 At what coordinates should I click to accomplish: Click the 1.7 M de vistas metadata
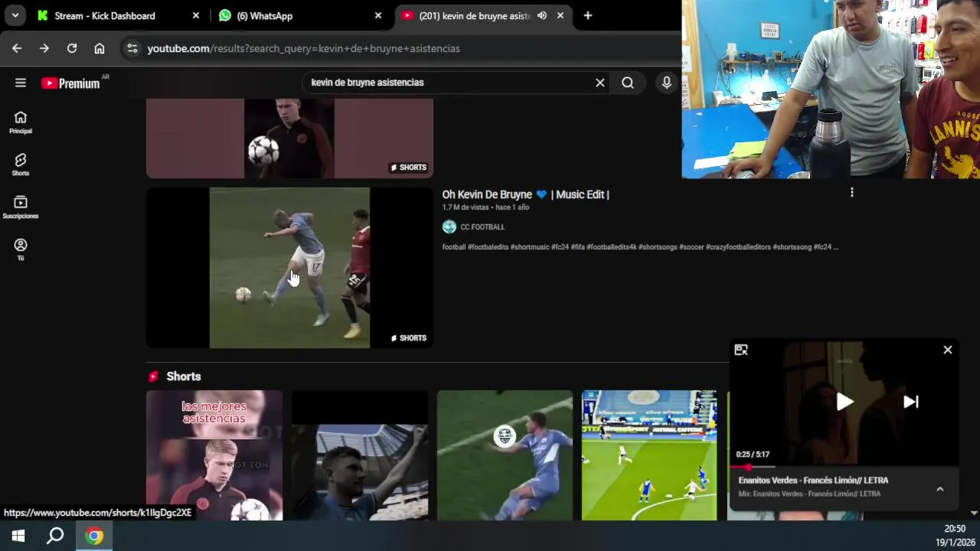pyautogui.click(x=465, y=207)
